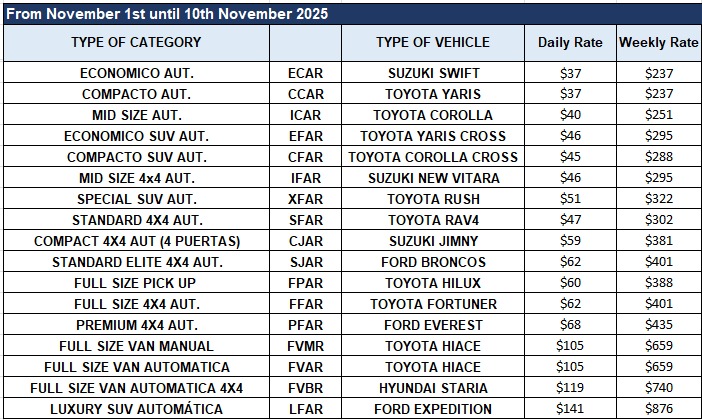Select the 'Daily Rate' column header
The image size is (702, 420).
570,43
